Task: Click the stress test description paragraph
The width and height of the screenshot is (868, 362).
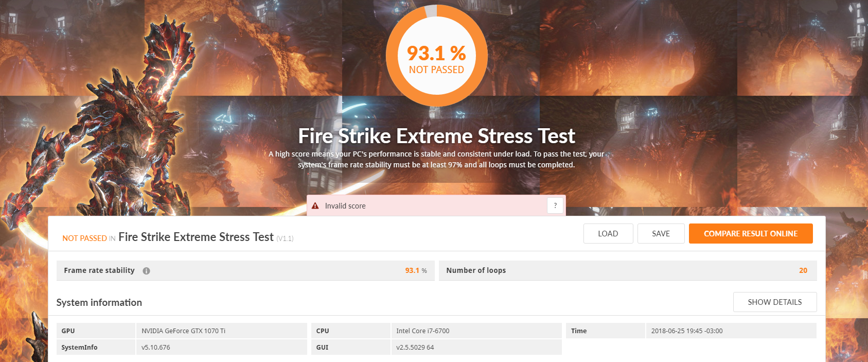Action: tap(436, 159)
